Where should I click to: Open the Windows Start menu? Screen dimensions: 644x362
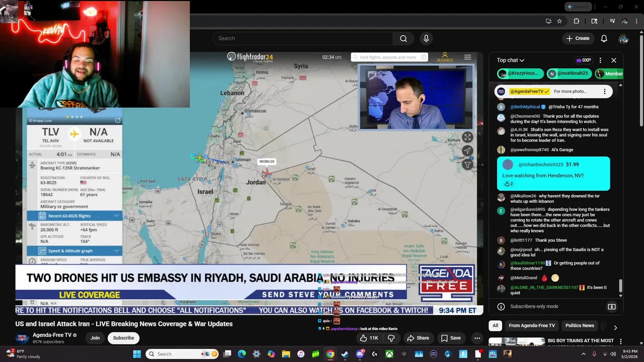coord(137,354)
